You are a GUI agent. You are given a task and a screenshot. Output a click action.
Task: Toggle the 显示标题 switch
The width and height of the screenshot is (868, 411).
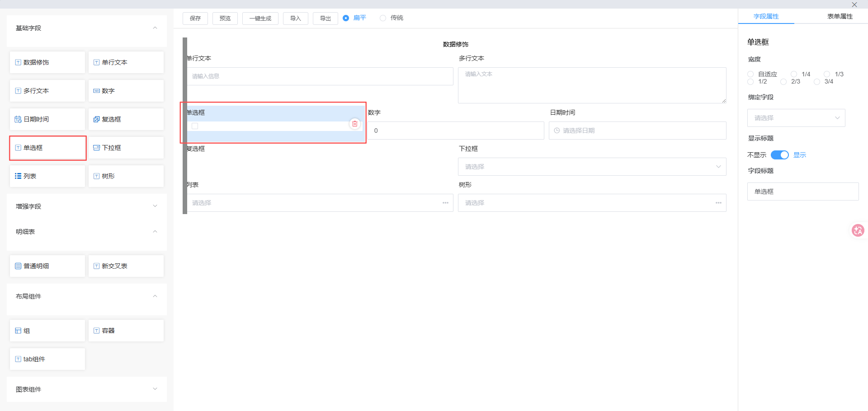point(780,155)
